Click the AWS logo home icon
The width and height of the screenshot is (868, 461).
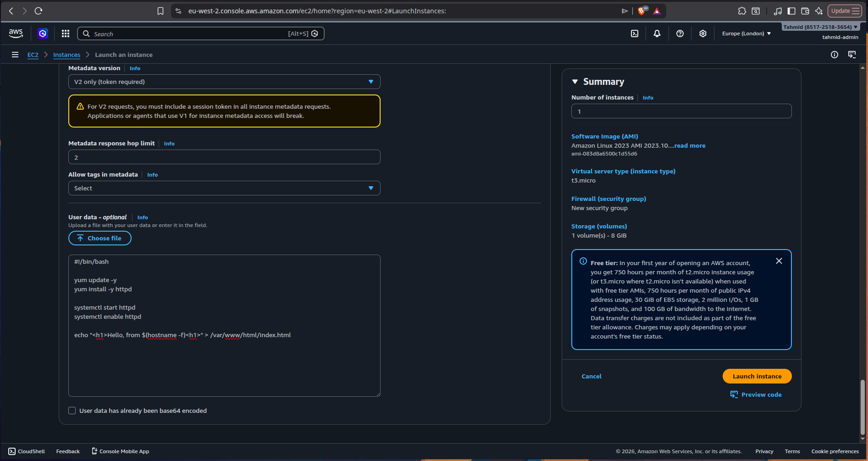pos(16,33)
